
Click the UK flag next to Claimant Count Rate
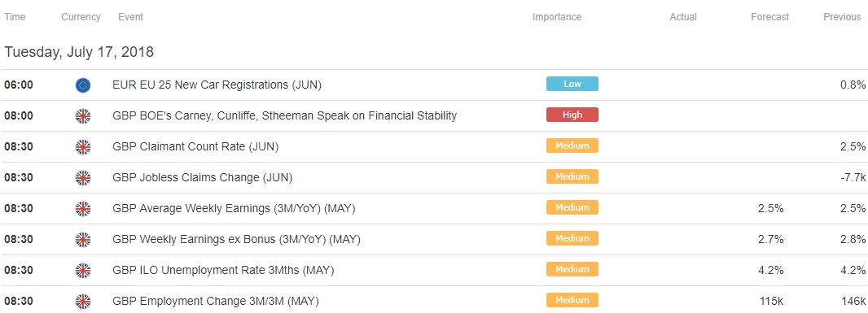[83, 147]
